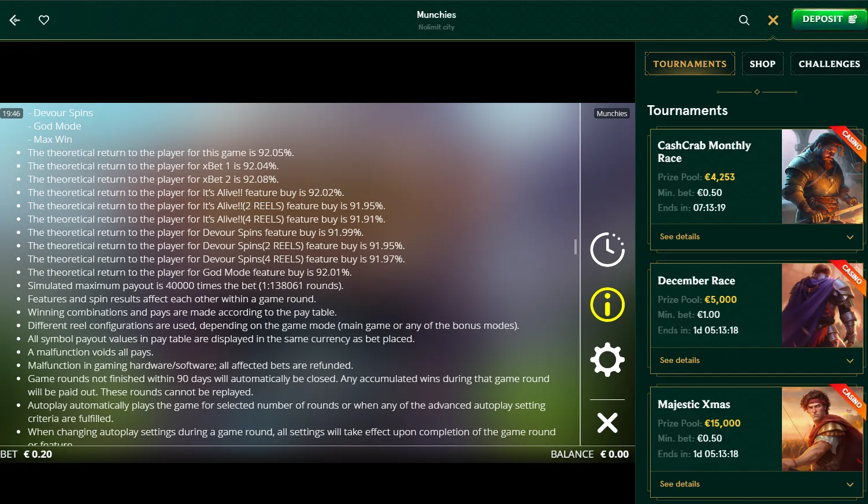Open See details for CashCrab Monthly Race
The height and width of the screenshot is (504, 868).
680,236
